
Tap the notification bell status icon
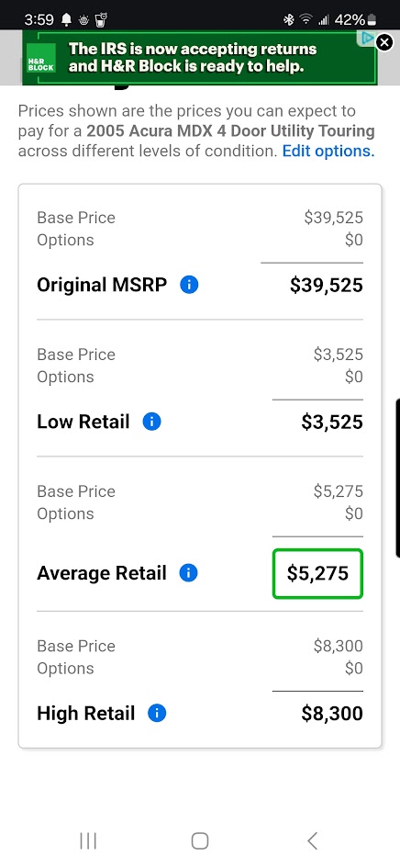coord(66,20)
